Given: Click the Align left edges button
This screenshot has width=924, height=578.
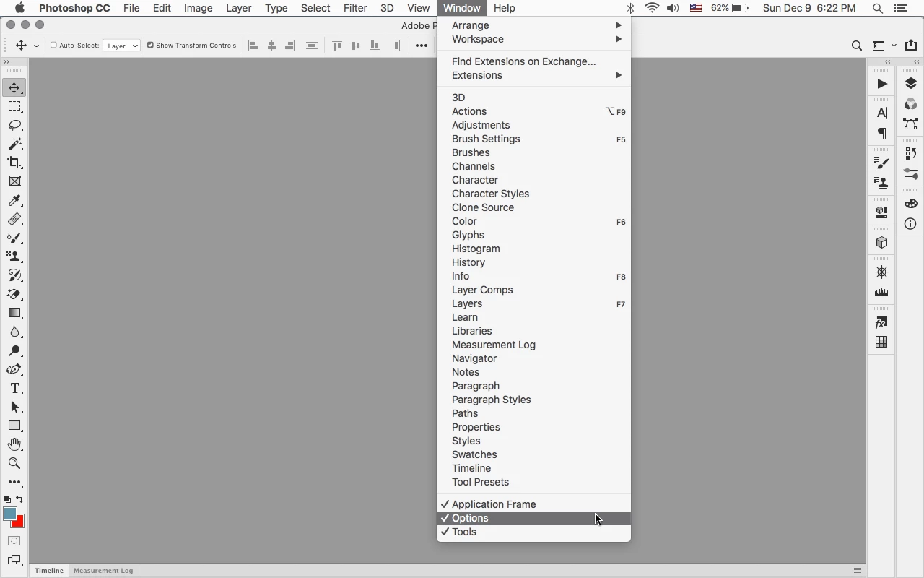Looking at the screenshot, I should tap(253, 46).
